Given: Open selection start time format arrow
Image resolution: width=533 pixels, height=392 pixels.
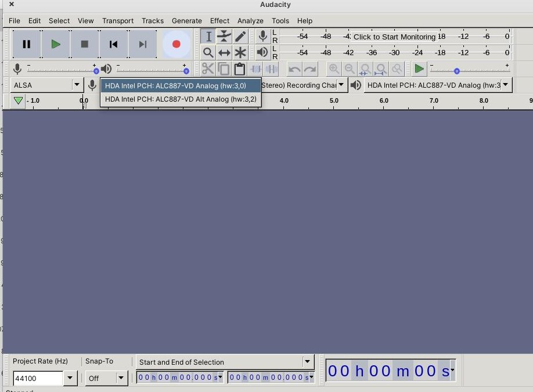Looking at the screenshot, I should (x=220, y=377).
